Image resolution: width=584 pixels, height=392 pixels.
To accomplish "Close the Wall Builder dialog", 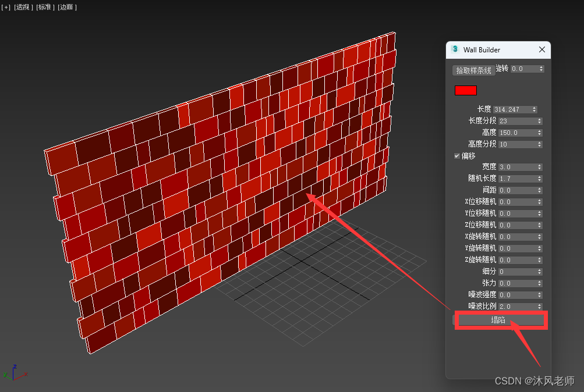I will point(542,49).
